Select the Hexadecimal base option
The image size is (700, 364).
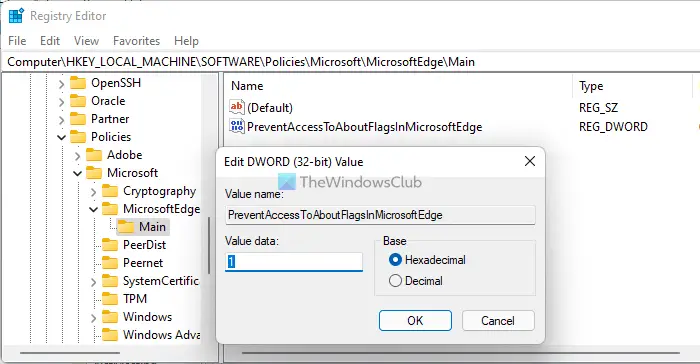coord(427,260)
